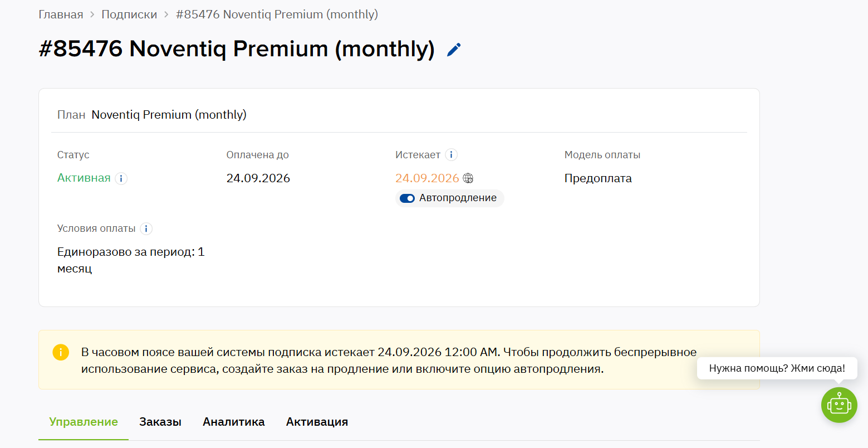The height and width of the screenshot is (448, 868).
Task: Open Подписки breadcrumb link
Action: pos(129,14)
